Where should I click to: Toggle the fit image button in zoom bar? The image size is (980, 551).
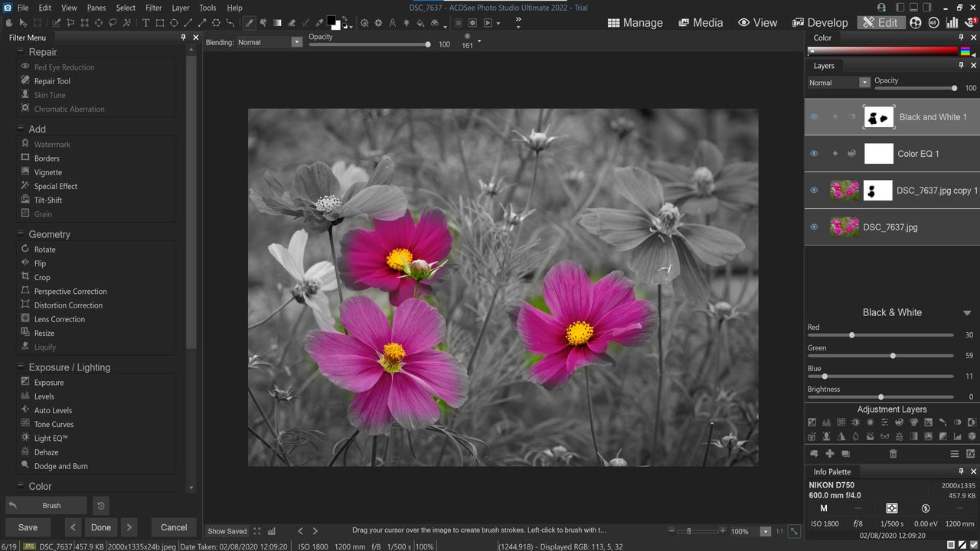coord(795,531)
